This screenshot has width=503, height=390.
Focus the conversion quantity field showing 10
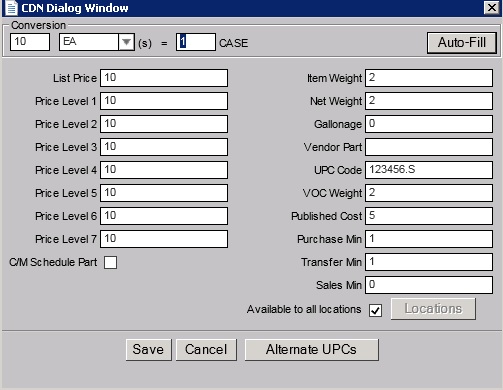pos(30,42)
